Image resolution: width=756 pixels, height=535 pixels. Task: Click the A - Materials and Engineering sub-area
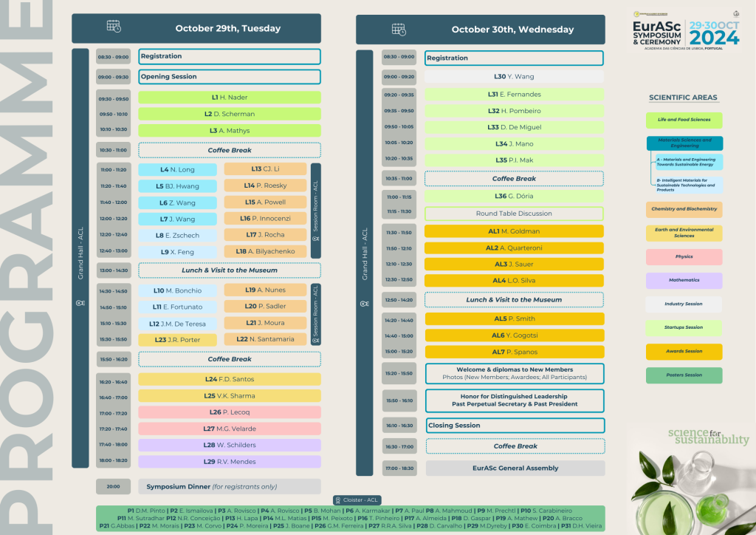click(x=689, y=162)
